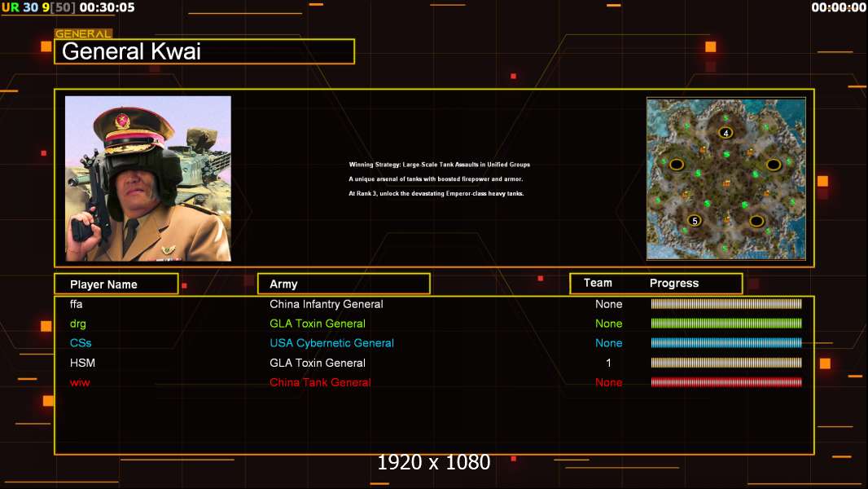Click the General Kwai title box

pyautogui.click(x=204, y=51)
